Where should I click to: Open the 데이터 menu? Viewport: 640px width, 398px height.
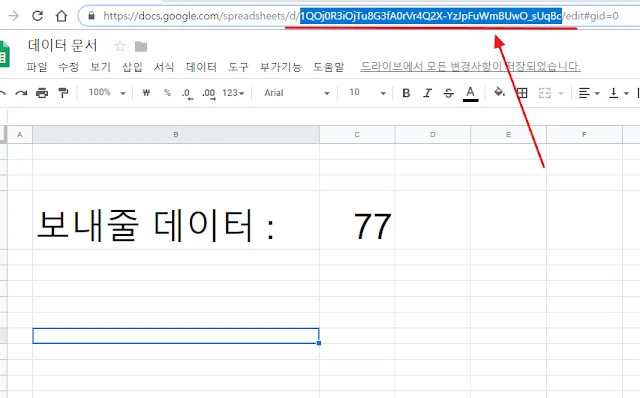[201, 67]
